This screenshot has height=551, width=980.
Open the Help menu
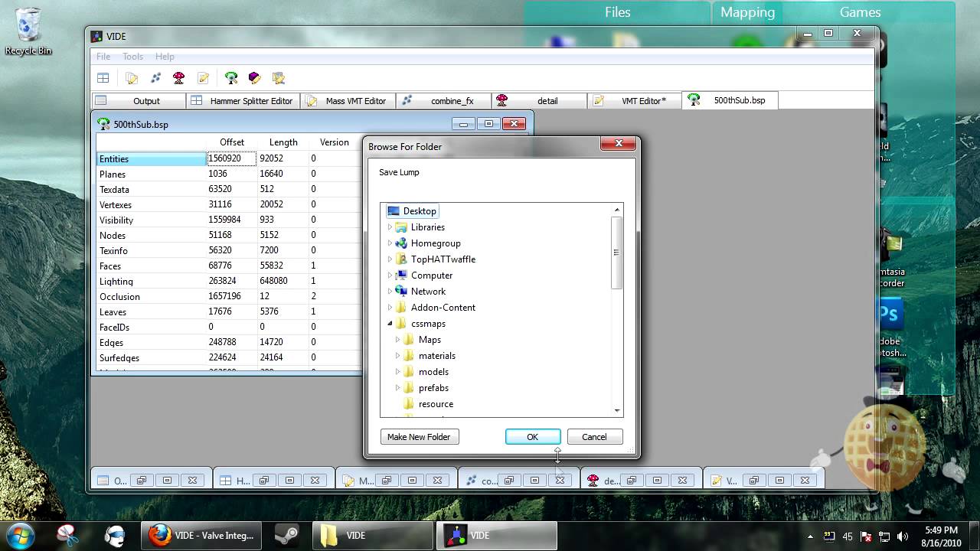tap(165, 57)
